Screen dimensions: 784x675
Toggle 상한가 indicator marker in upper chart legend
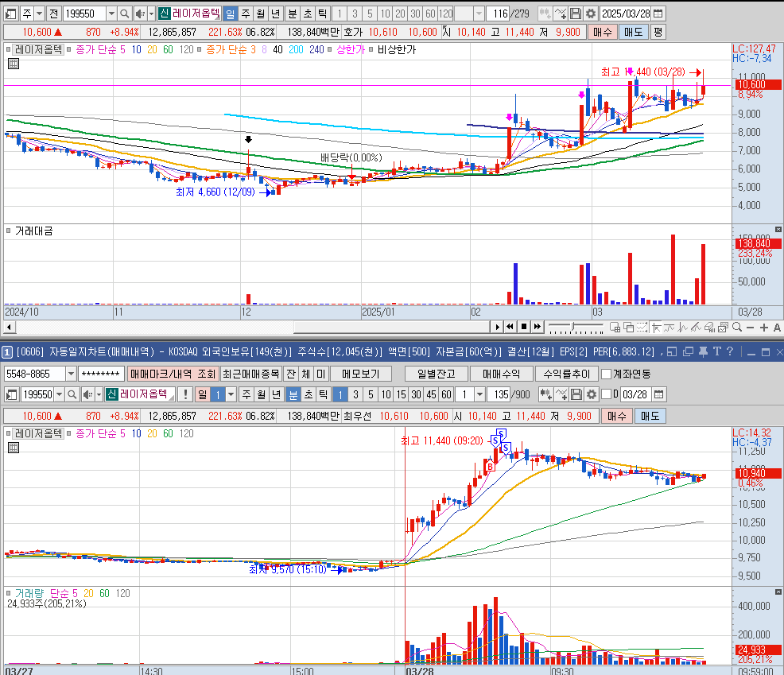click(330, 49)
